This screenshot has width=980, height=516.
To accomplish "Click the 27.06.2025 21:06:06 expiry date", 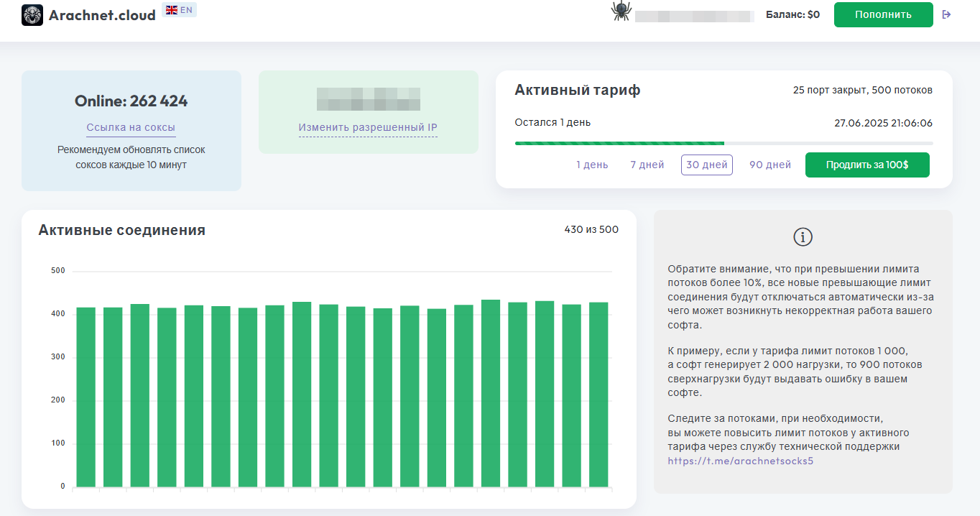I will pos(883,123).
